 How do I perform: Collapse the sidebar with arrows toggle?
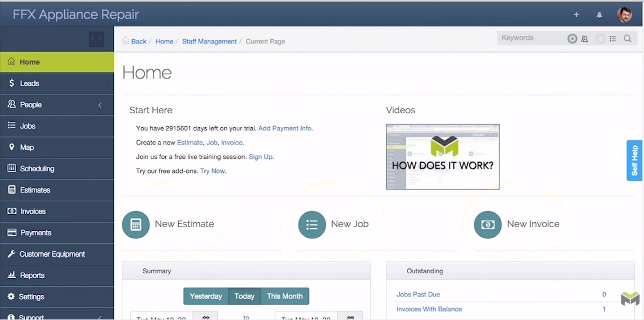[97, 39]
